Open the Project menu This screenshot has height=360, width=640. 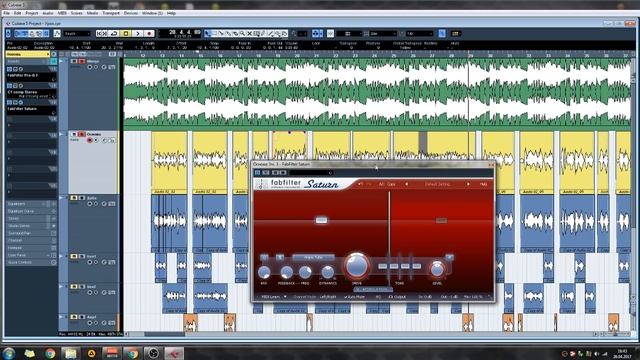[x=31, y=13]
